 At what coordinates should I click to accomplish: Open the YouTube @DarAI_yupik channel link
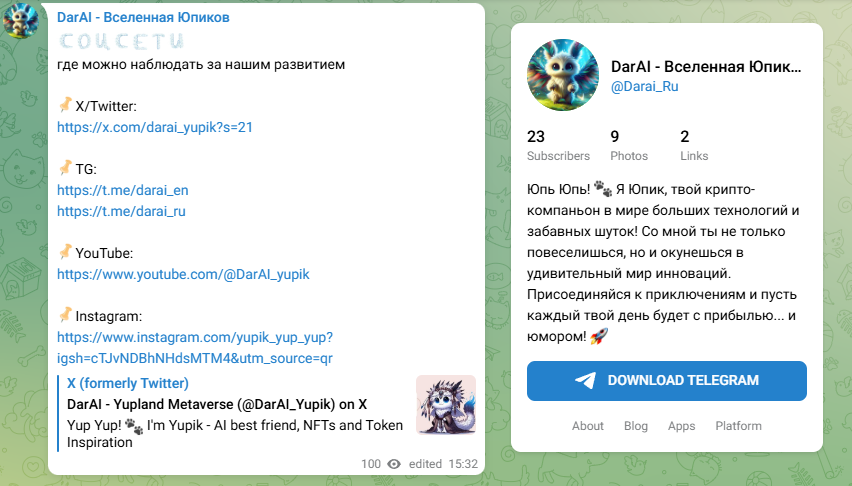click(x=183, y=274)
